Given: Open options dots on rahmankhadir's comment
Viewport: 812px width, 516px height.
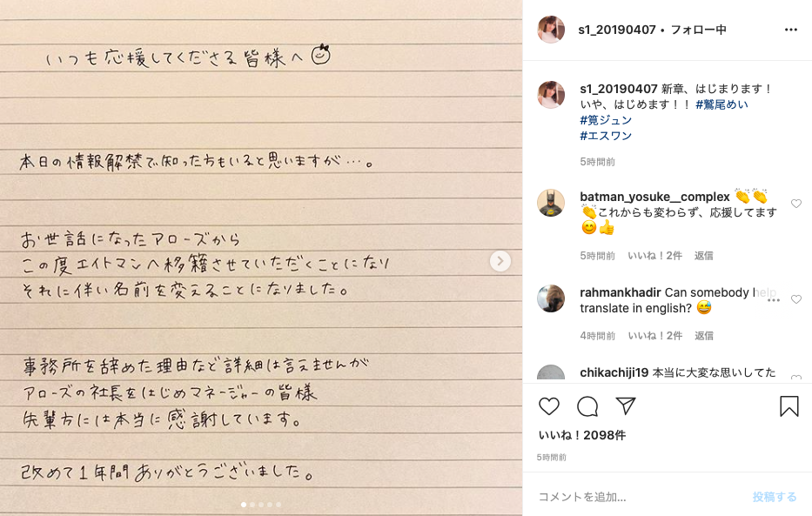Looking at the screenshot, I should [x=773, y=300].
